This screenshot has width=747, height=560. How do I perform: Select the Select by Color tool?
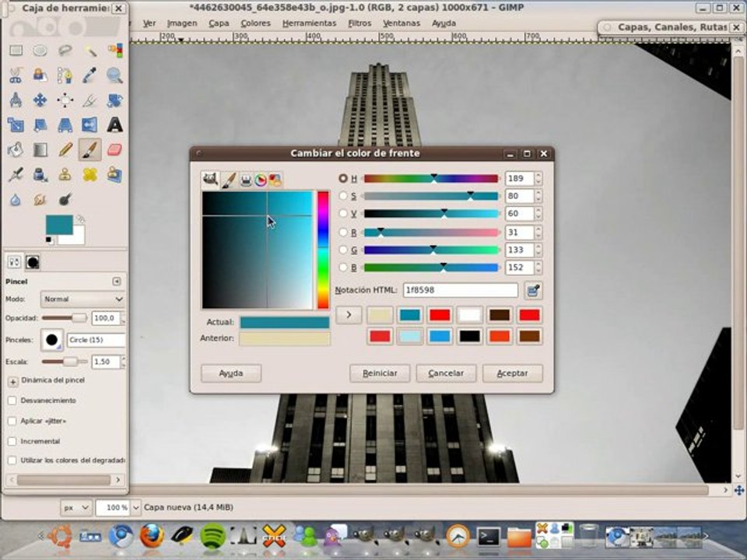click(115, 51)
